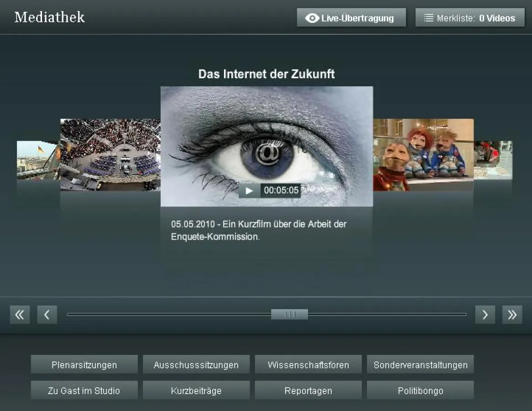Open the Merkliste showing 0 Videos

point(470,18)
